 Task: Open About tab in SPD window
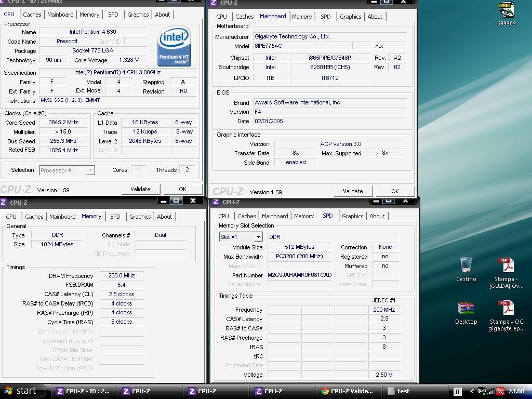pyautogui.click(x=377, y=216)
